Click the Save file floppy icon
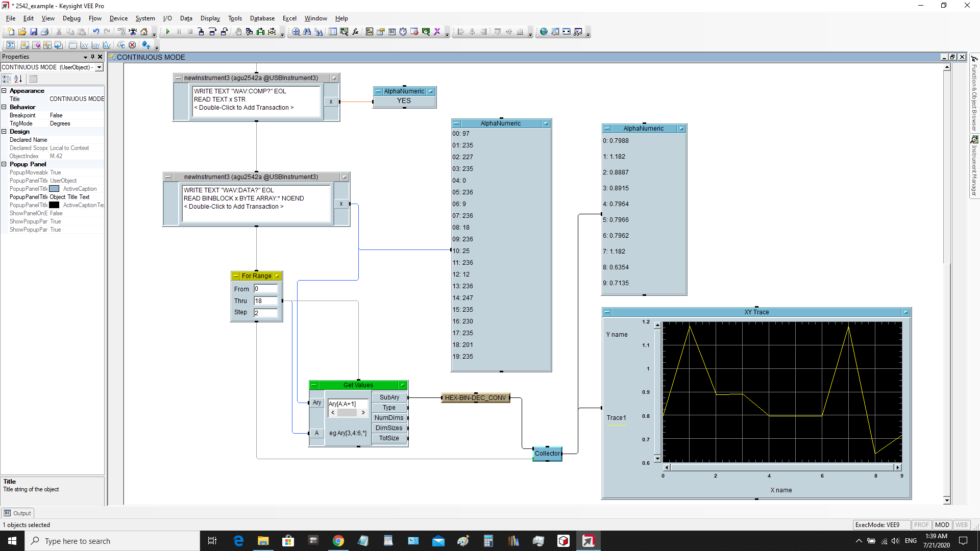Screen dimensions: 980x551 (34, 32)
